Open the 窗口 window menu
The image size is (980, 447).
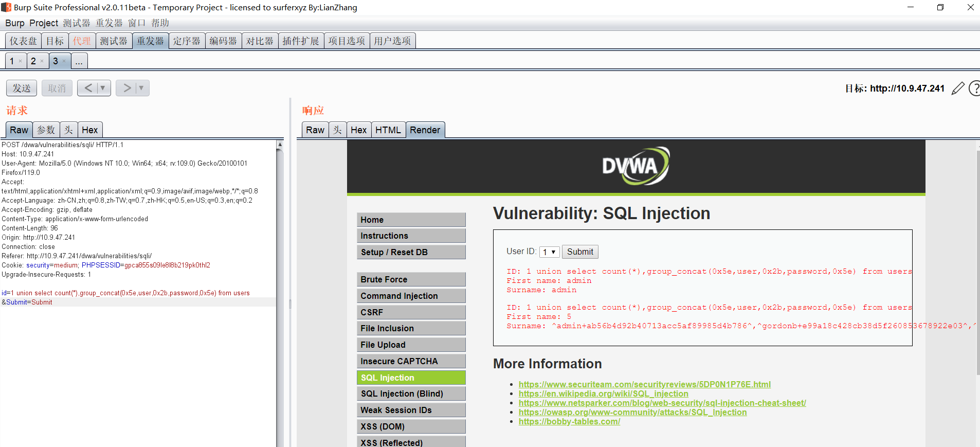137,23
